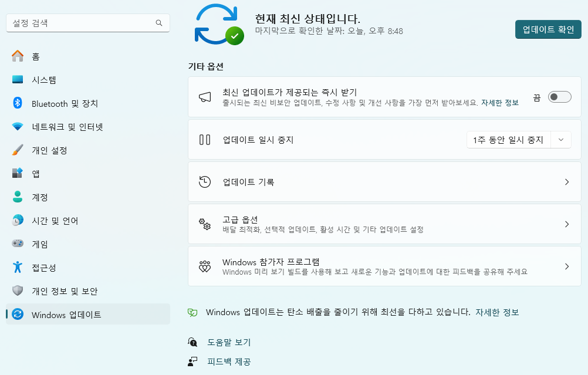The image size is (588, 375).
Task: Click the Windows 업데이트 label in sidebar
Action: [66, 315]
